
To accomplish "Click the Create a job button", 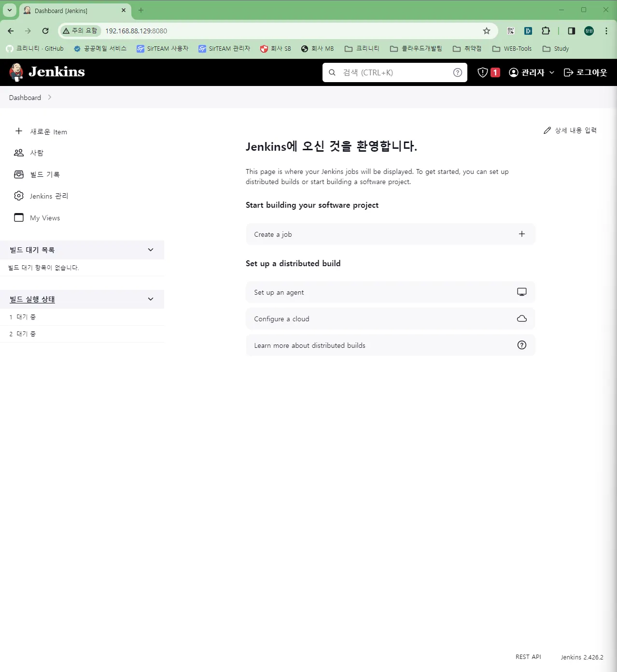I will (x=390, y=234).
